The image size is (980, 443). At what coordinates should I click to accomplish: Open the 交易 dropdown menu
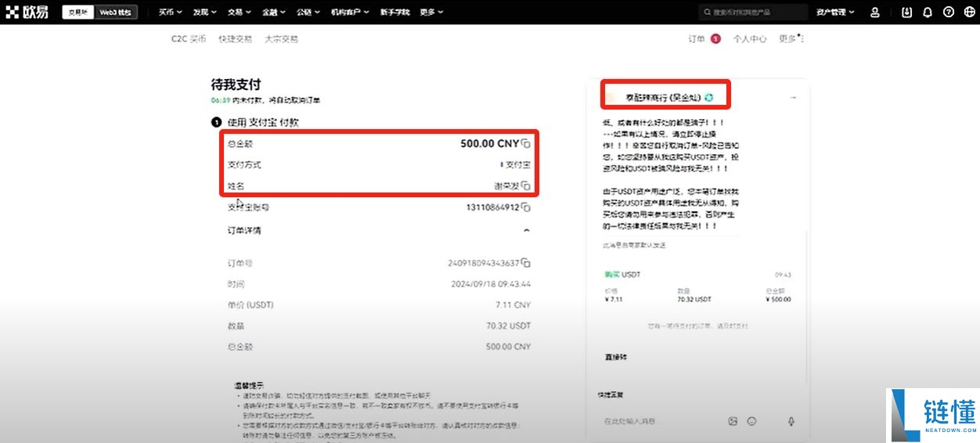click(x=239, y=13)
